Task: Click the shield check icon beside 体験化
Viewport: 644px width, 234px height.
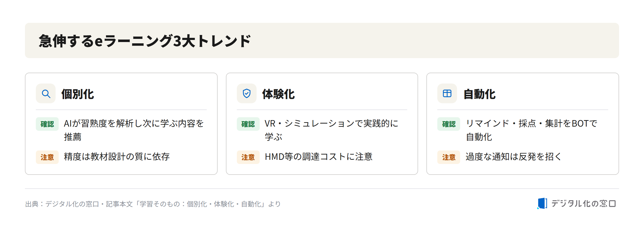Action: (x=246, y=94)
